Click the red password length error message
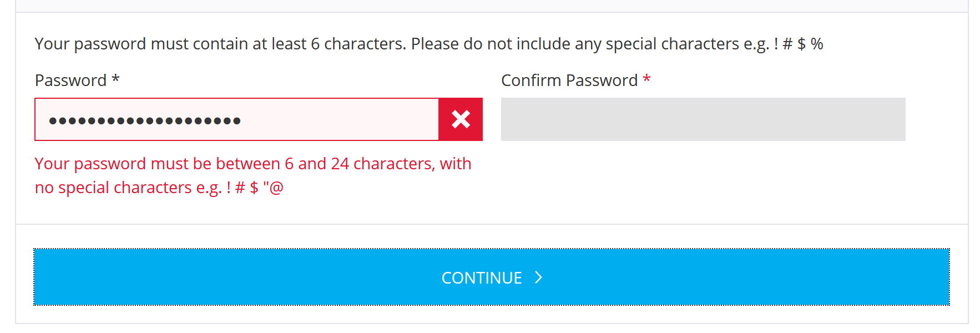 point(252,164)
